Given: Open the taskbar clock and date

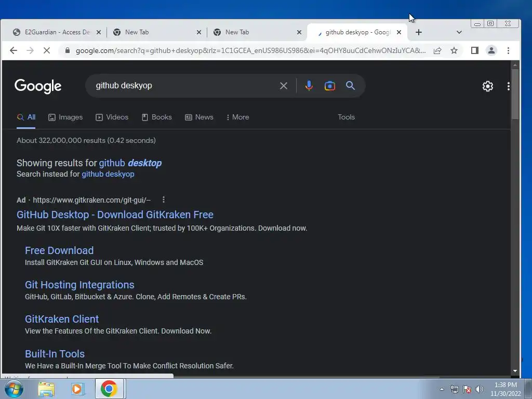Looking at the screenshot, I should pos(506,389).
